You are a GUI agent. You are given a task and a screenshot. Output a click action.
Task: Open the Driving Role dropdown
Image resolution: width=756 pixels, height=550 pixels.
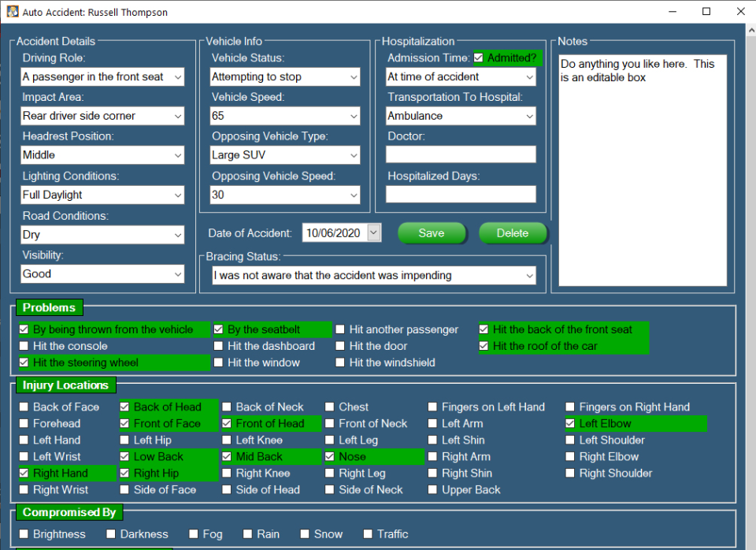coord(180,76)
